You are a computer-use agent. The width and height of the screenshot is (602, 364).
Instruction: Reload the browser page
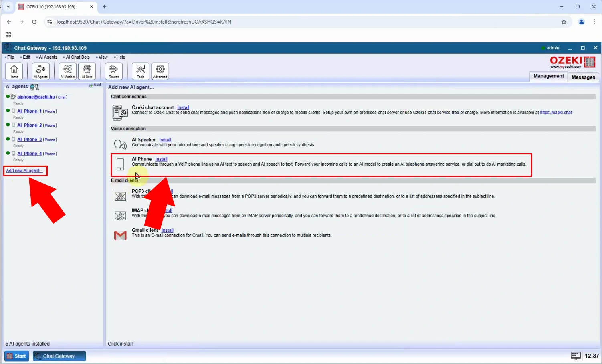[34, 22]
